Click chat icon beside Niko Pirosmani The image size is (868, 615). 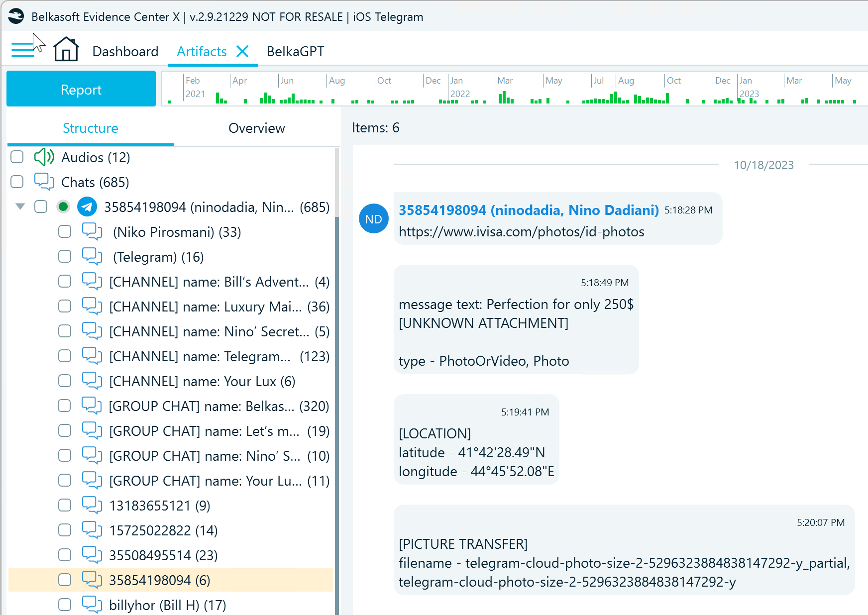(x=92, y=232)
